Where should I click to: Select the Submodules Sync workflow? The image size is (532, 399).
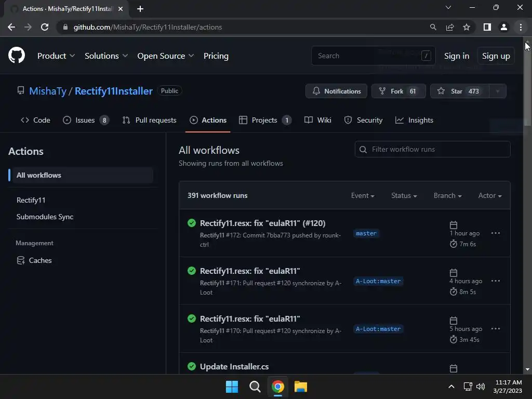tap(45, 217)
